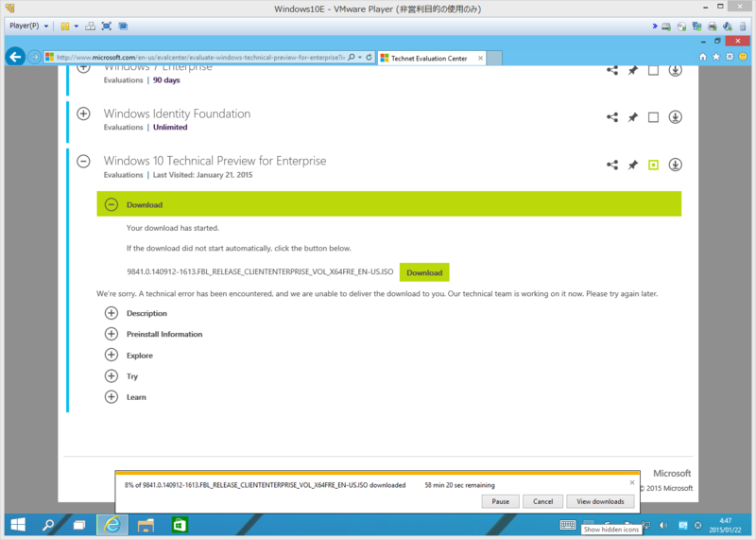Open the Store app from taskbar
This screenshot has width=756, height=540.
180,525
